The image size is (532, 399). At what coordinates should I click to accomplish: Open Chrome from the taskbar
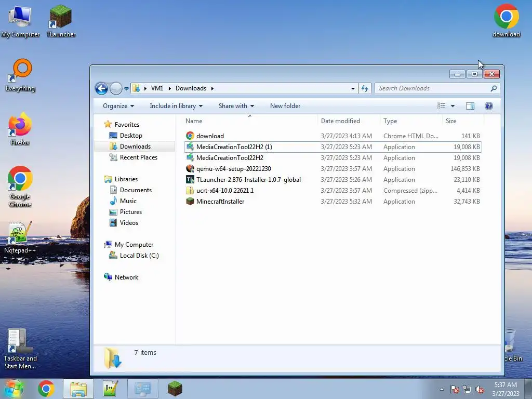pyautogui.click(x=46, y=389)
